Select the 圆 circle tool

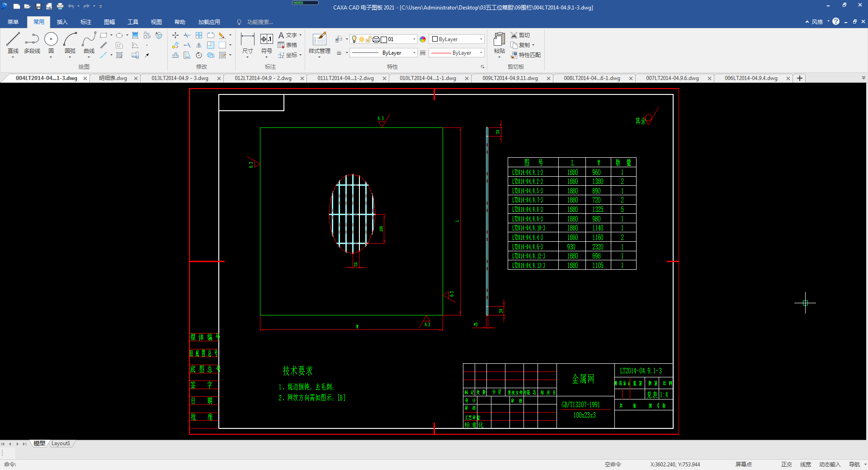point(51,44)
